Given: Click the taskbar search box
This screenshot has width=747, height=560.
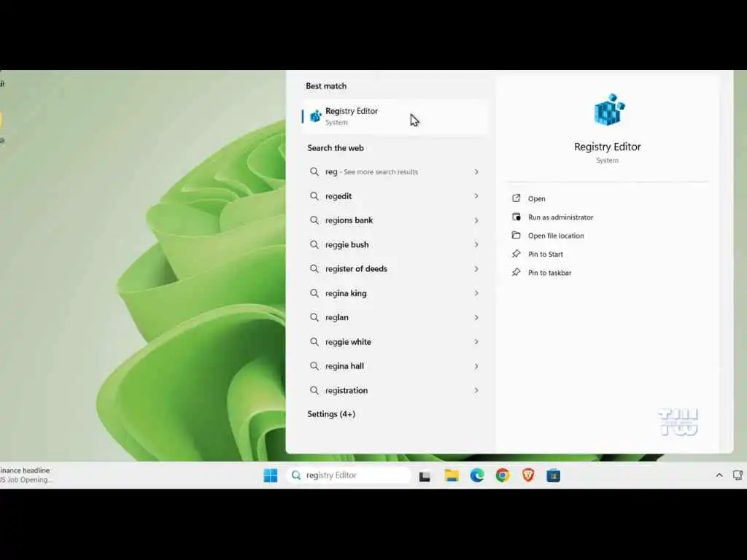Looking at the screenshot, I should tap(349, 475).
